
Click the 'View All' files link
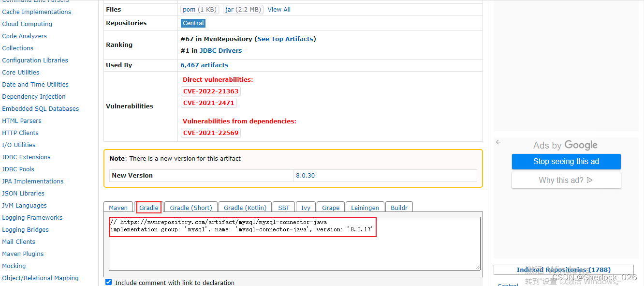coord(279,9)
